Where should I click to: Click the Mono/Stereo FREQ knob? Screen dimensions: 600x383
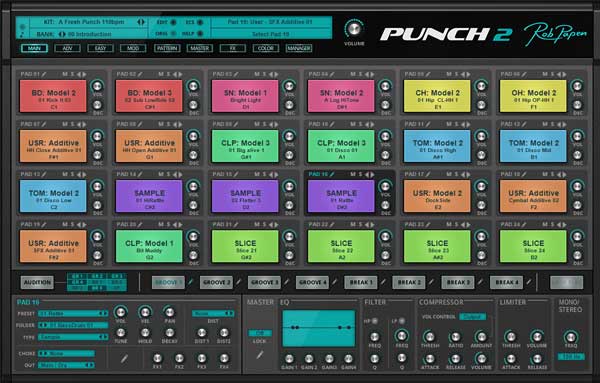pos(571,337)
